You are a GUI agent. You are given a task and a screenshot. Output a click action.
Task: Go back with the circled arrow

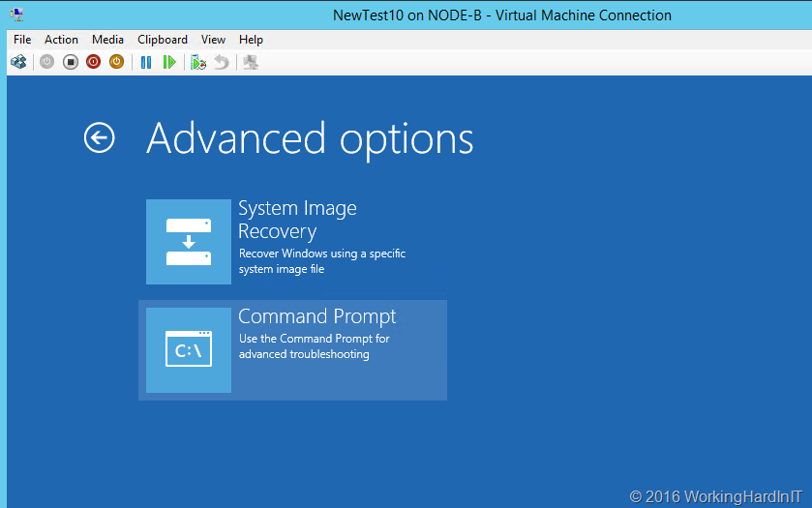[x=100, y=137]
